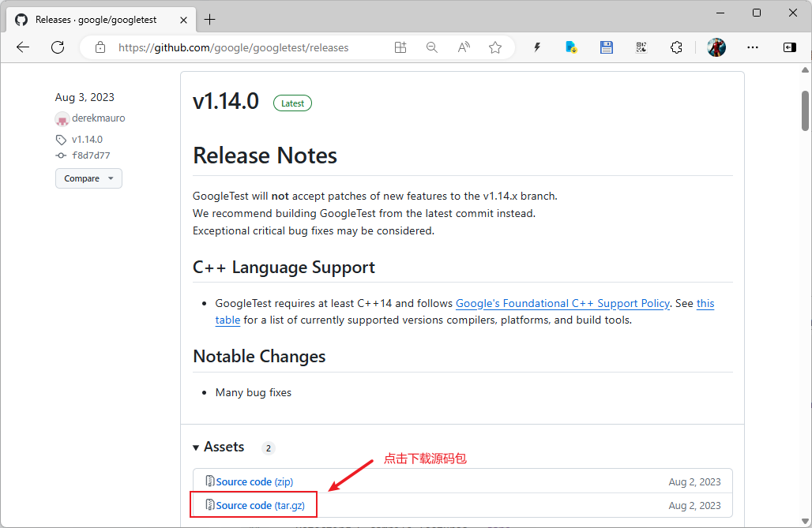The height and width of the screenshot is (528, 812).
Task: Click the QR code extension icon
Action: (641, 47)
